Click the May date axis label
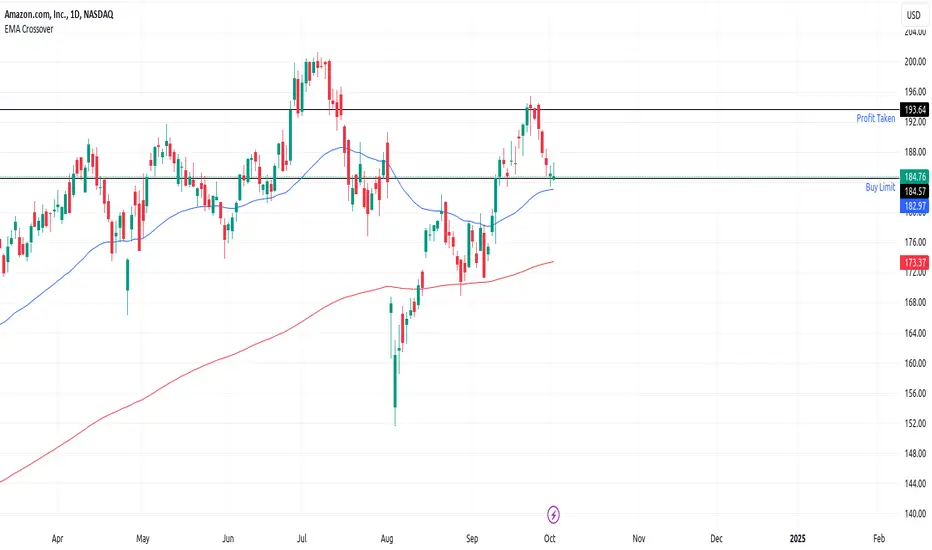This screenshot has width=932, height=550. tap(143, 539)
